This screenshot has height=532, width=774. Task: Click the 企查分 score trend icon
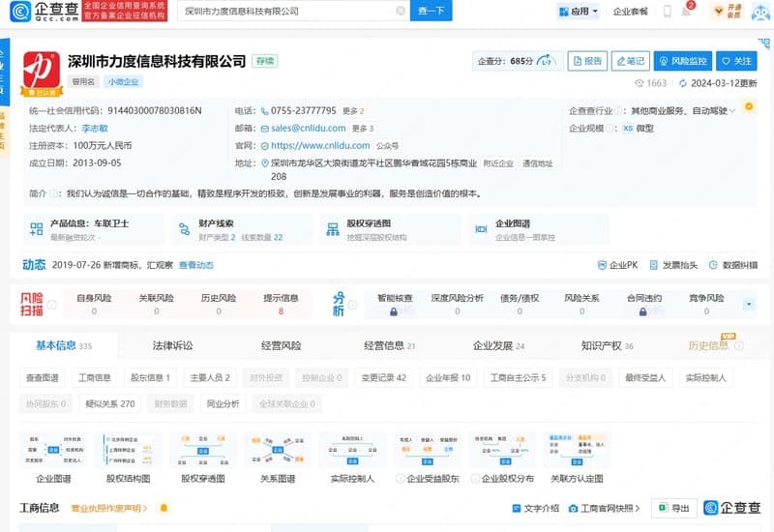pyautogui.click(x=546, y=61)
